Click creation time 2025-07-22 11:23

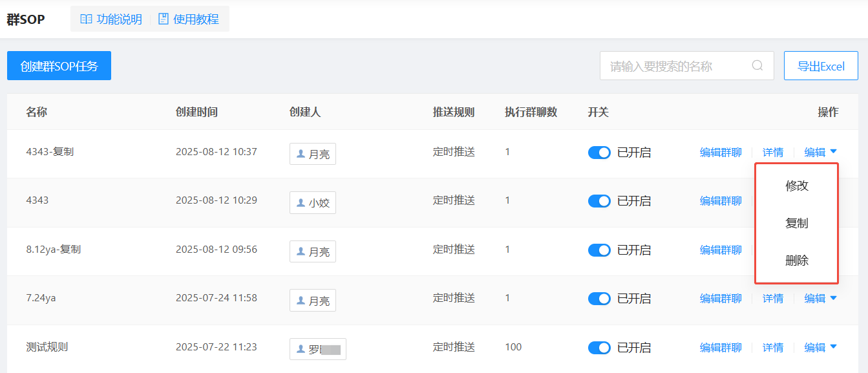pos(217,346)
